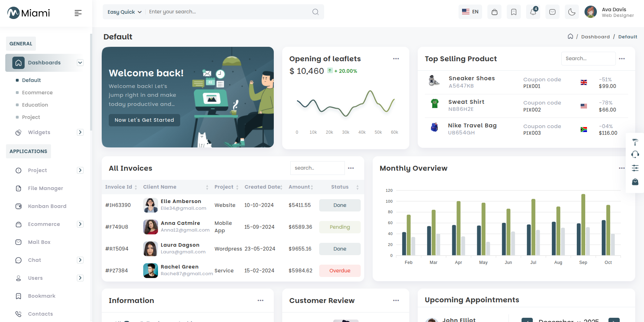Toggle the sidebar with the hamburger icon
The image size is (644, 322).
pyautogui.click(x=78, y=13)
